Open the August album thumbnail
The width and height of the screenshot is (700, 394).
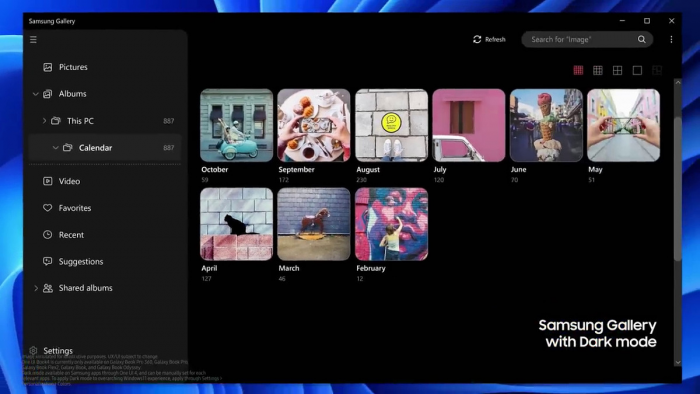[x=392, y=125]
